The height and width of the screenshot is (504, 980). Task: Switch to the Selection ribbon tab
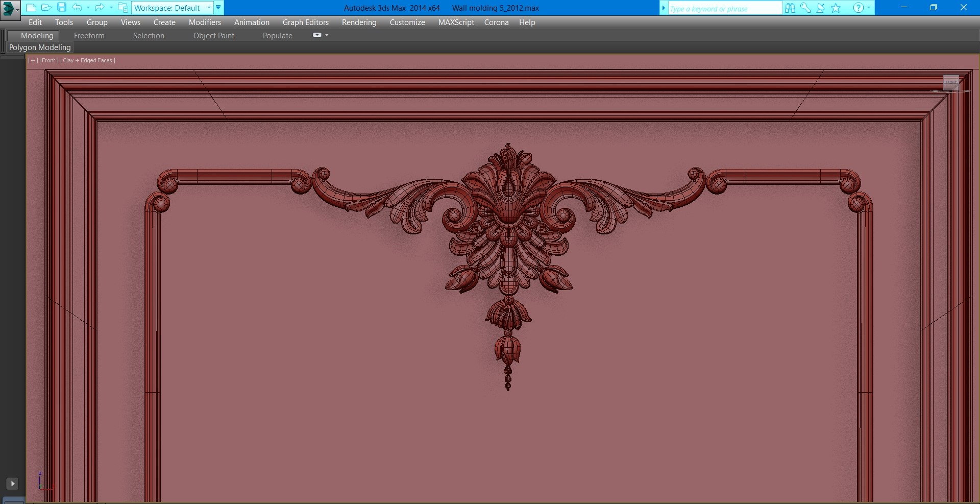tap(149, 36)
